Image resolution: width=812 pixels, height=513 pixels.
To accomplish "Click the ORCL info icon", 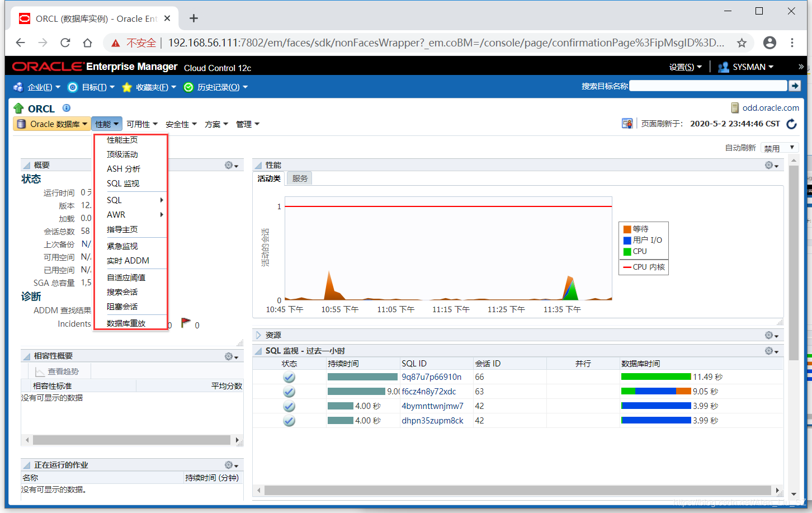I will coord(67,108).
